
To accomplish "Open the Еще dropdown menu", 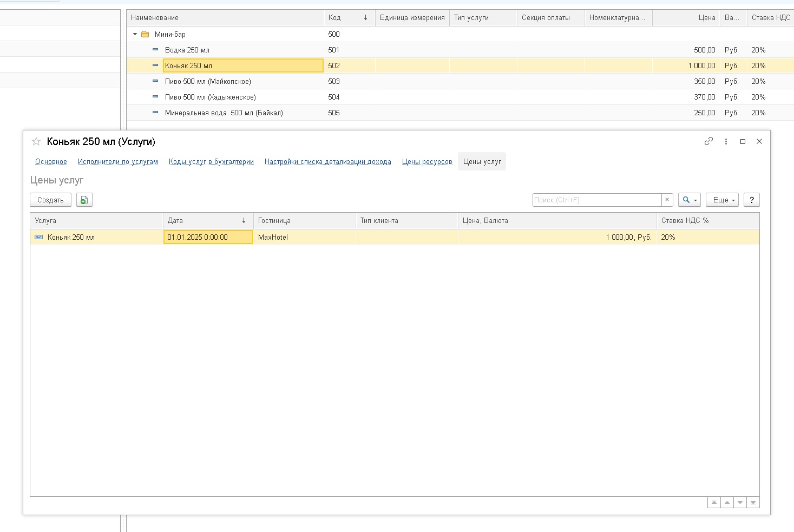I will click(722, 200).
